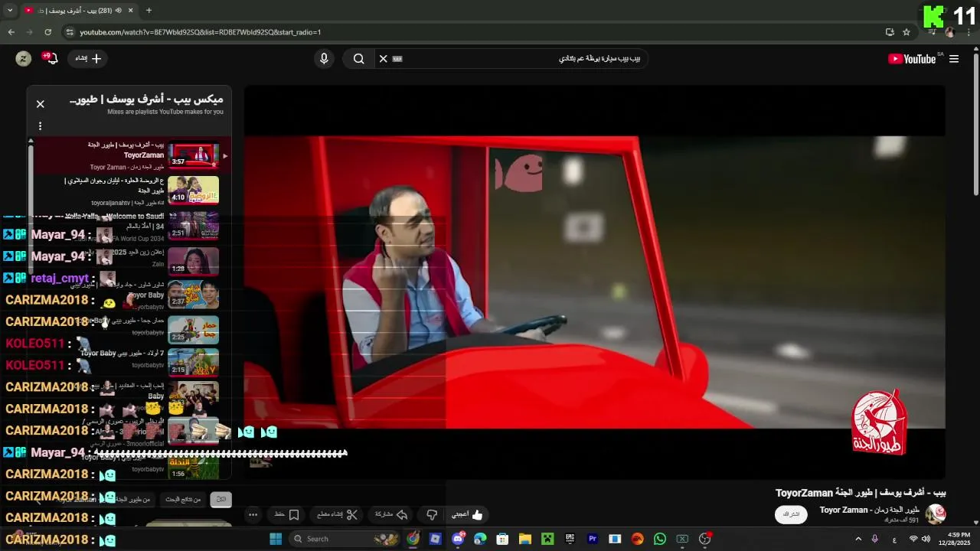Image resolution: width=980 pixels, height=551 pixels.
Task: Open the Toyor Zaman channel name link
Action: click(x=870, y=510)
